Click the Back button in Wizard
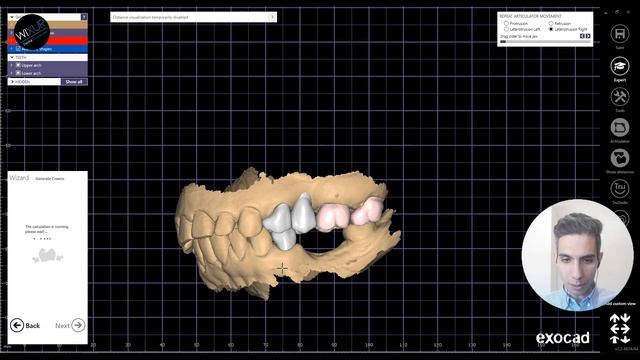Viewport: 640px width, 360px height. pyautogui.click(x=25, y=325)
